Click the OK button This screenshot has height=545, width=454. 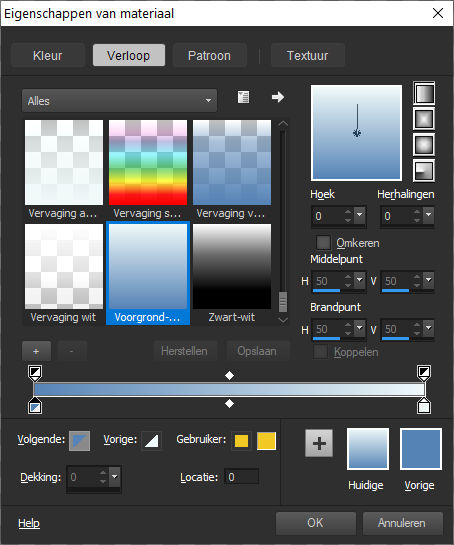coord(315,523)
